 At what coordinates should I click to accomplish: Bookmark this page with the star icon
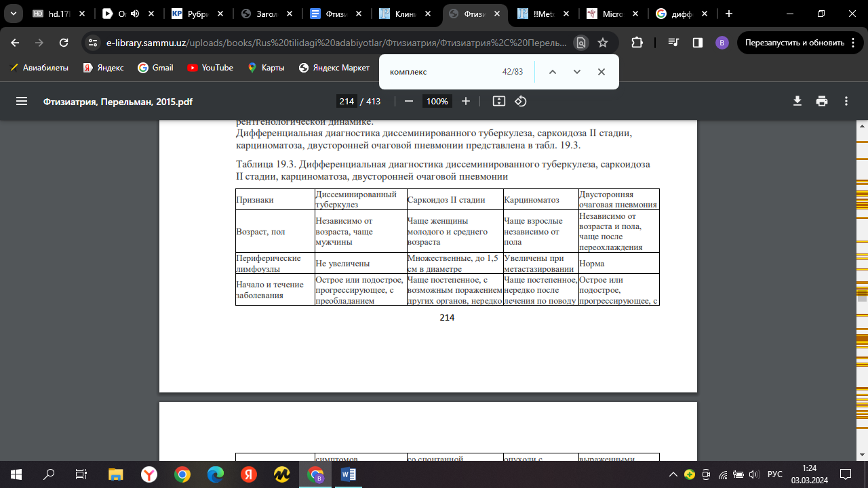(x=603, y=43)
